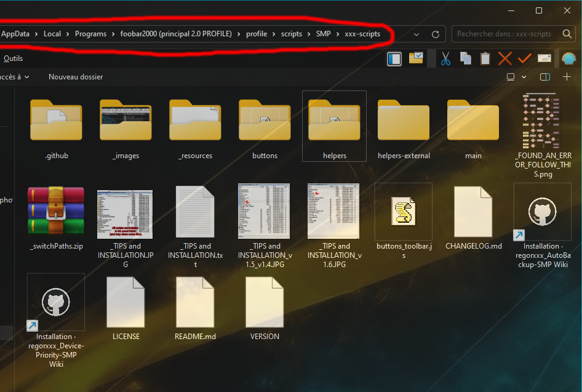Select _TIPS and INSTALLATION_v1.6.JPG thumbnail

click(x=335, y=226)
